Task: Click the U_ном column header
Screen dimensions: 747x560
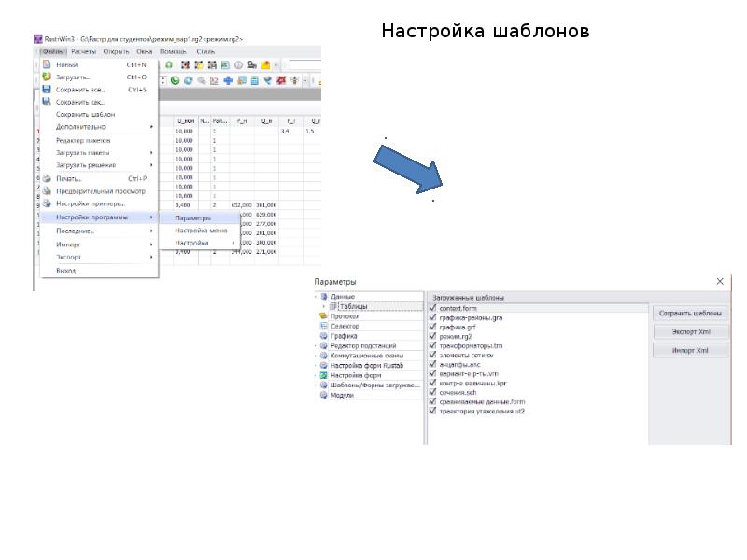Action: (x=186, y=121)
